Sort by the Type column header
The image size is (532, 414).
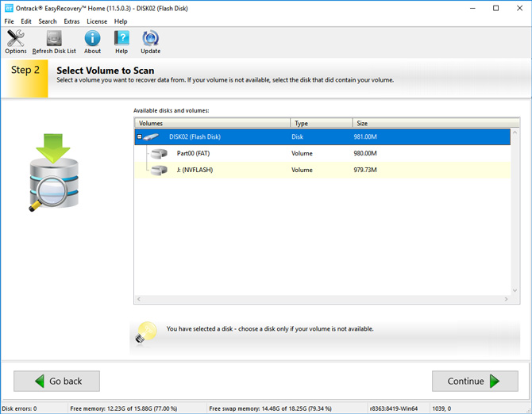click(322, 123)
